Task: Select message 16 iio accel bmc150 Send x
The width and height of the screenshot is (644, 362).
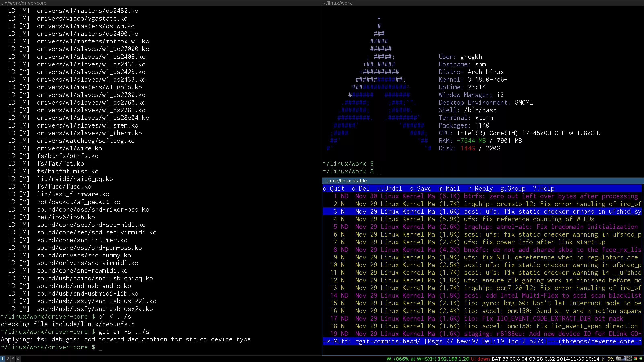Action: 482,311
